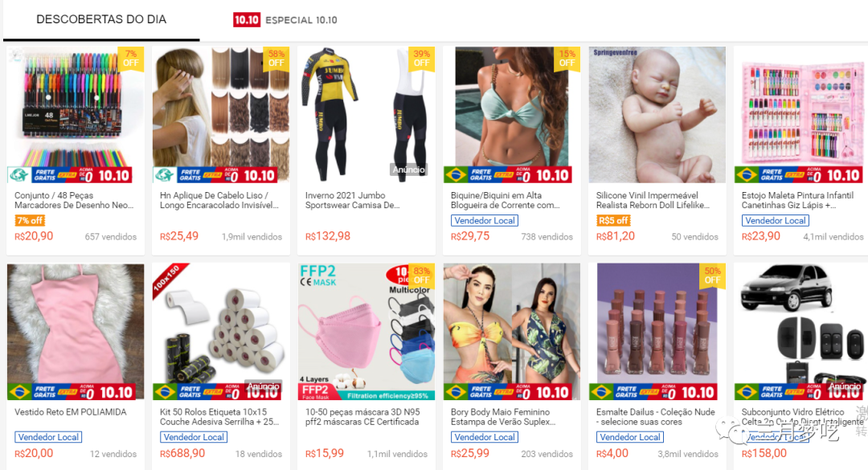This screenshot has width=868, height=470.
Task: Click the red 10.10 badge icon
Action: click(x=247, y=20)
